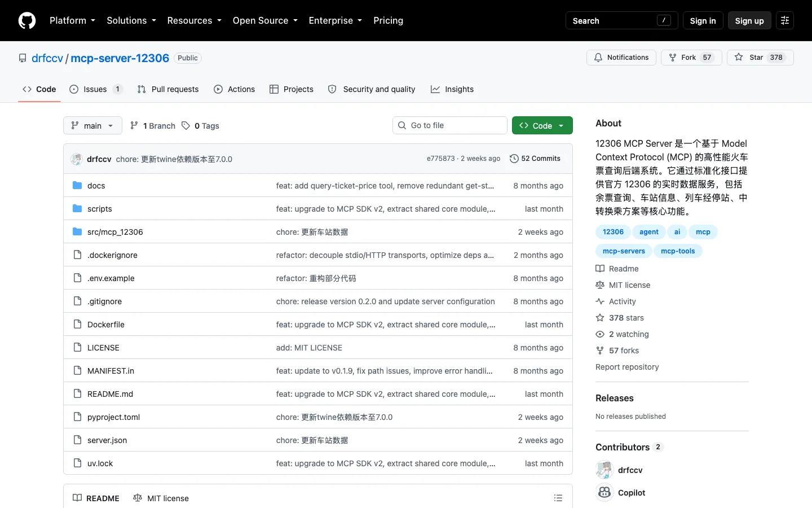Focus the header Search field
The height and width of the screenshot is (508, 812).
pyautogui.click(x=621, y=20)
